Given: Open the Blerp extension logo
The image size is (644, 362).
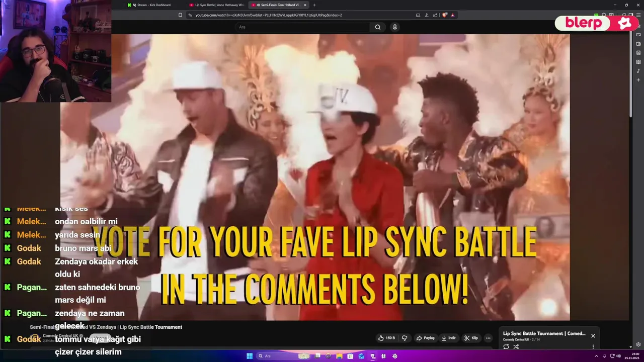Looking at the screenshot, I should click(583, 23).
